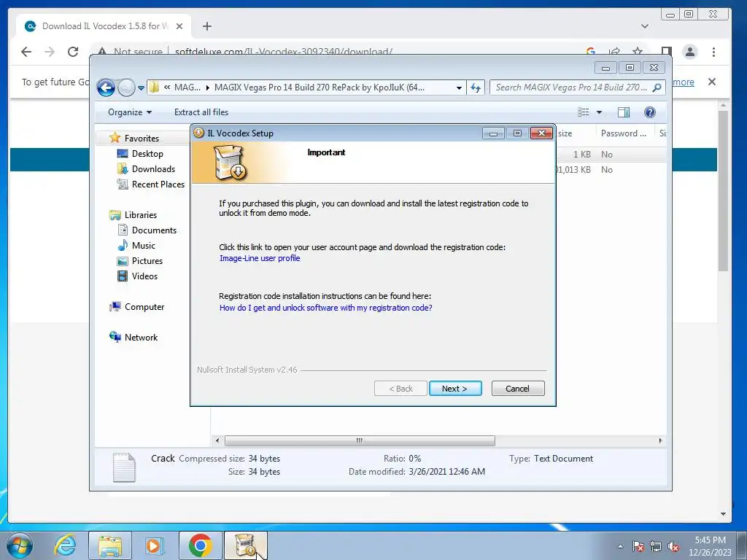Open Windows Media Player from taskbar
Image resolution: width=747 pixels, height=560 pixels.
(155, 545)
